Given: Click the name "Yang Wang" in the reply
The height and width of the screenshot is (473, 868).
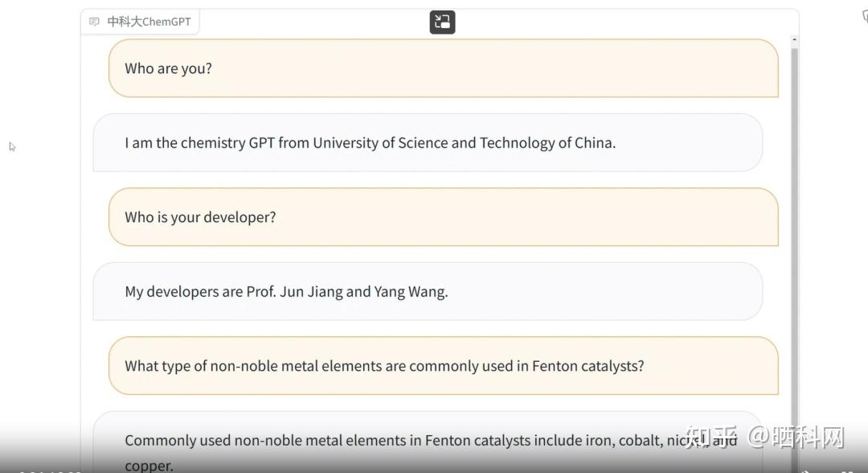Looking at the screenshot, I should coord(410,291).
